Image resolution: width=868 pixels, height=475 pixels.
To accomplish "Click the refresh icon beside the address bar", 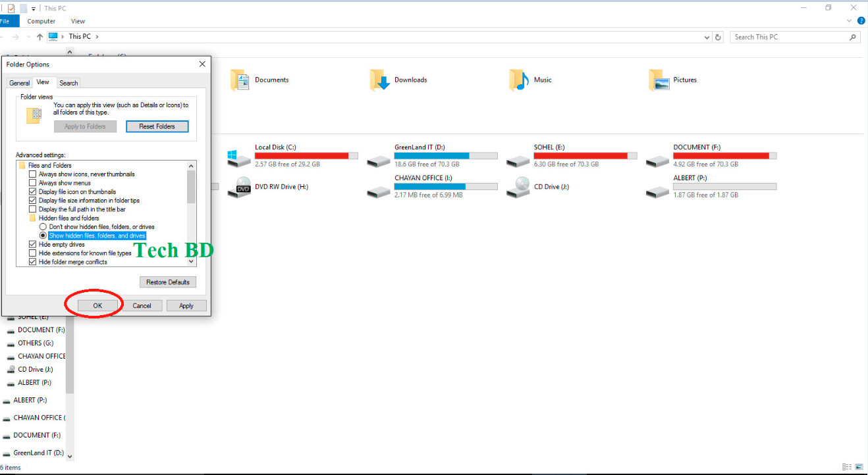I will point(719,37).
